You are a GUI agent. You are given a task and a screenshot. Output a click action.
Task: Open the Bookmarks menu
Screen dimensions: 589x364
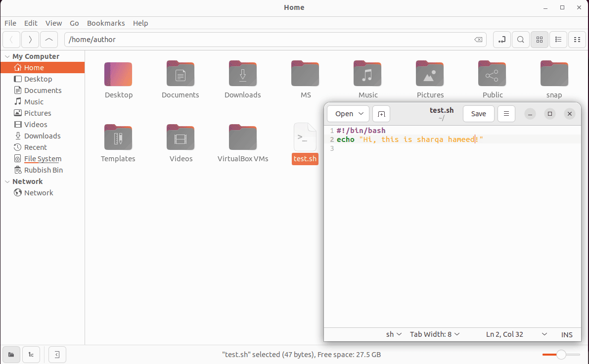coord(106,23)
